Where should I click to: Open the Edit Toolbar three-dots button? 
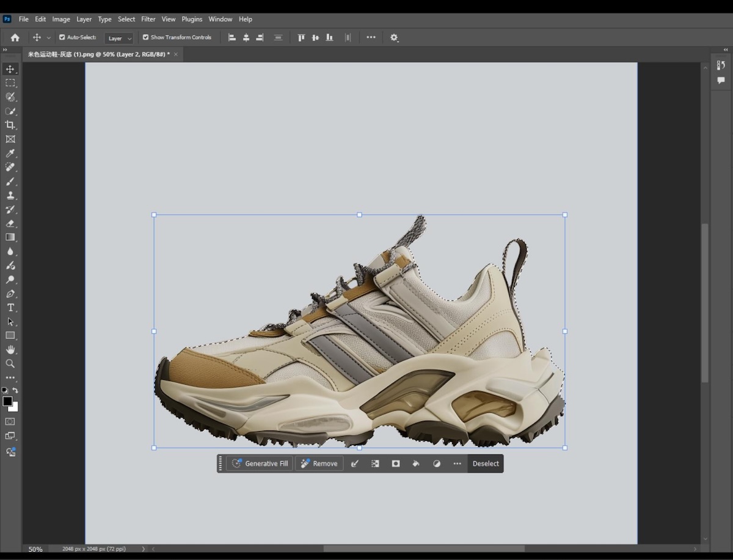click(10, 378)
